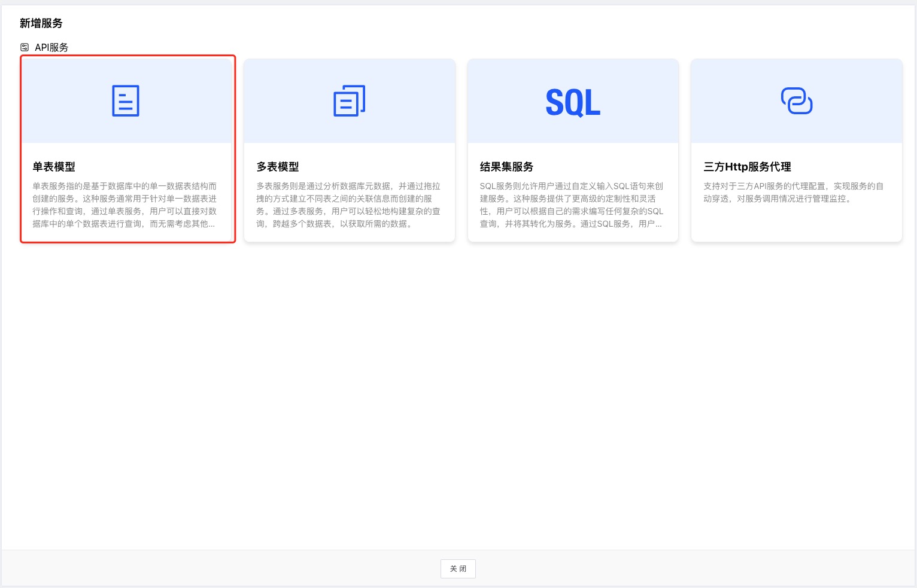Viewport: 917px width, 588px height.
Task: Click the 新增服务 heading
Action: [41, 23]
